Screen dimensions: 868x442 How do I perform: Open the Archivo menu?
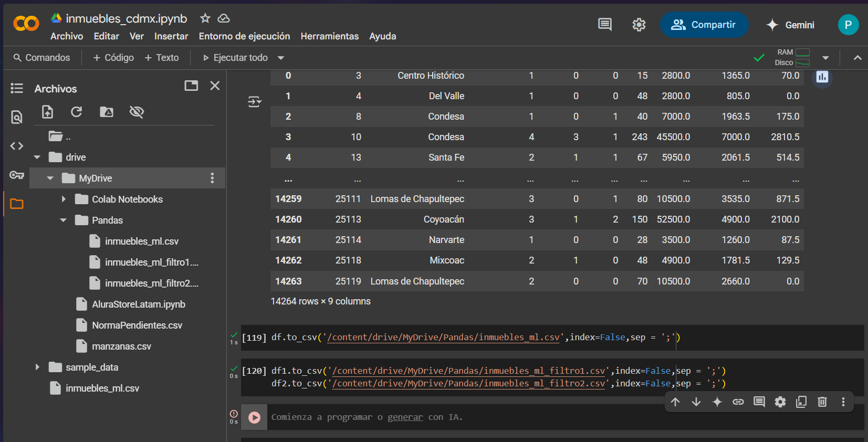pyautogui.click(x=67, y=36)
